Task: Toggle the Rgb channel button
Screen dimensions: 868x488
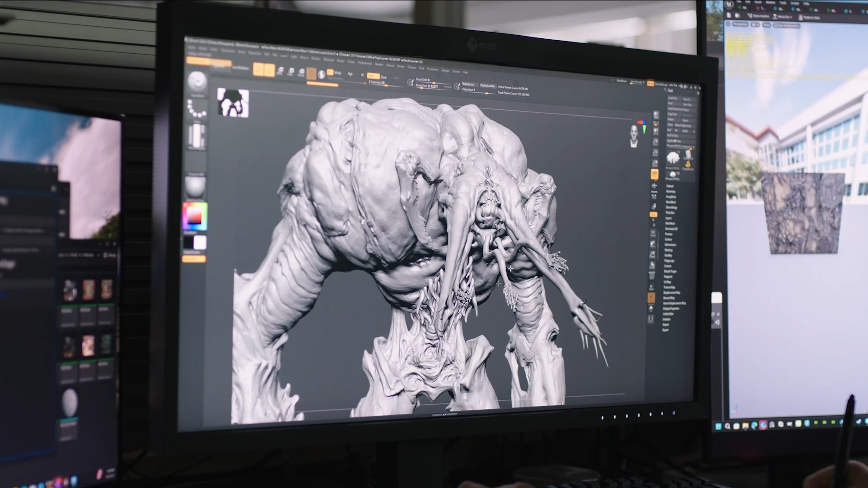Action: click(x=350, y=74)
